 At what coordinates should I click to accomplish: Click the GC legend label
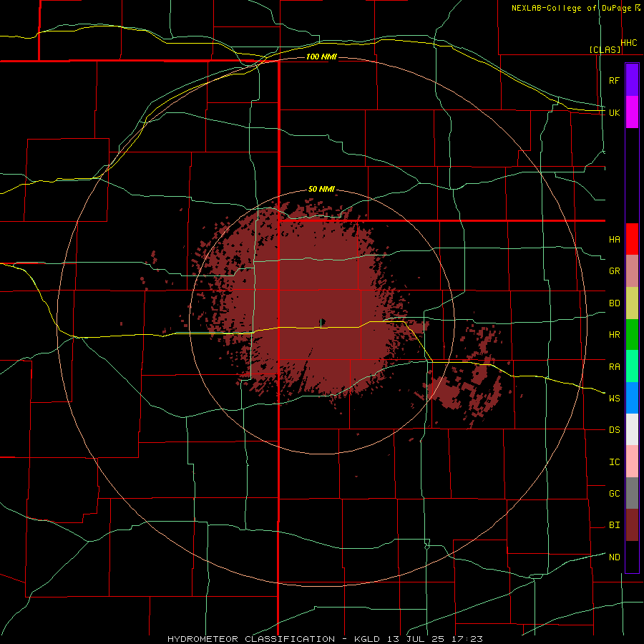(615, 494)
